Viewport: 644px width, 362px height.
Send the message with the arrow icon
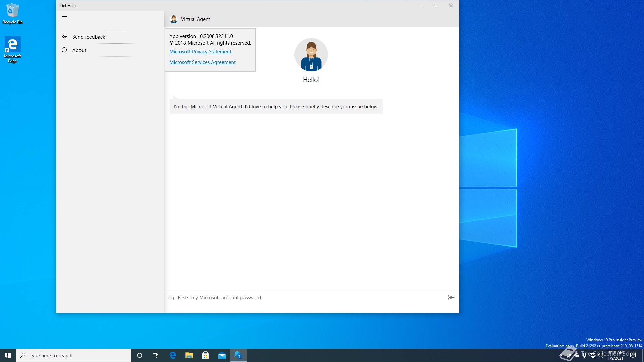(451, 298)
